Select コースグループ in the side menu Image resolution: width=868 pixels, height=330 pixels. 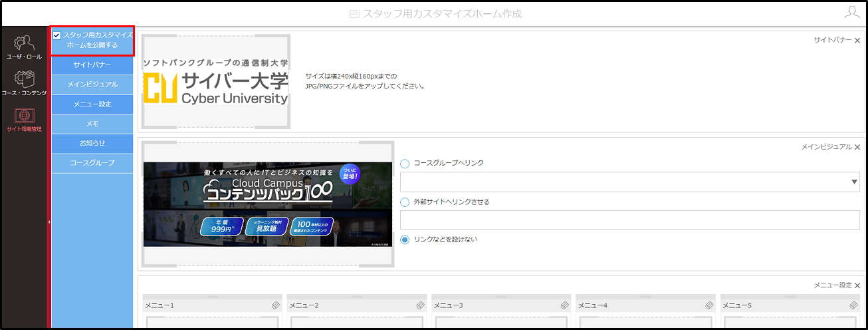coord(92,163)
